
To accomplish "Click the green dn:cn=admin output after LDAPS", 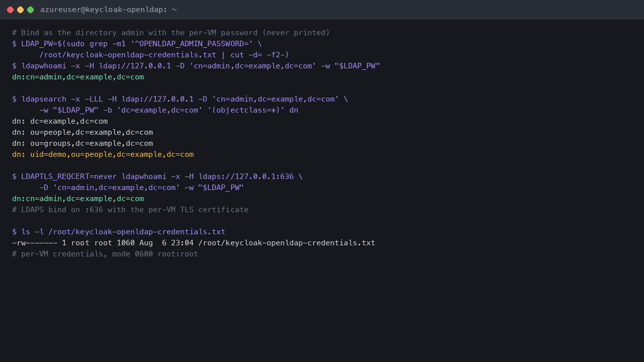I will click(x=78, y=199).
